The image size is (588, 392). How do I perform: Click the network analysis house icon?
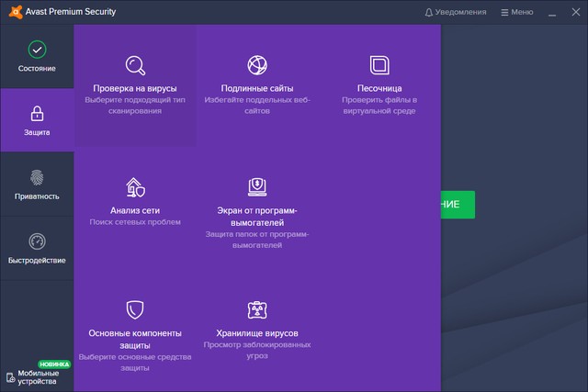point(135,188)
